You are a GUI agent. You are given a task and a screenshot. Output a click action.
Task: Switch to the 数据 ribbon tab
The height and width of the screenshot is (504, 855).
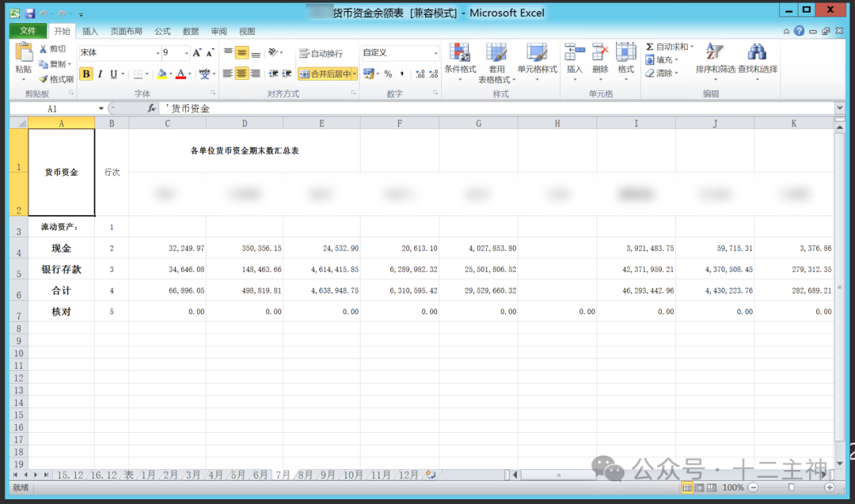(190, 31)
